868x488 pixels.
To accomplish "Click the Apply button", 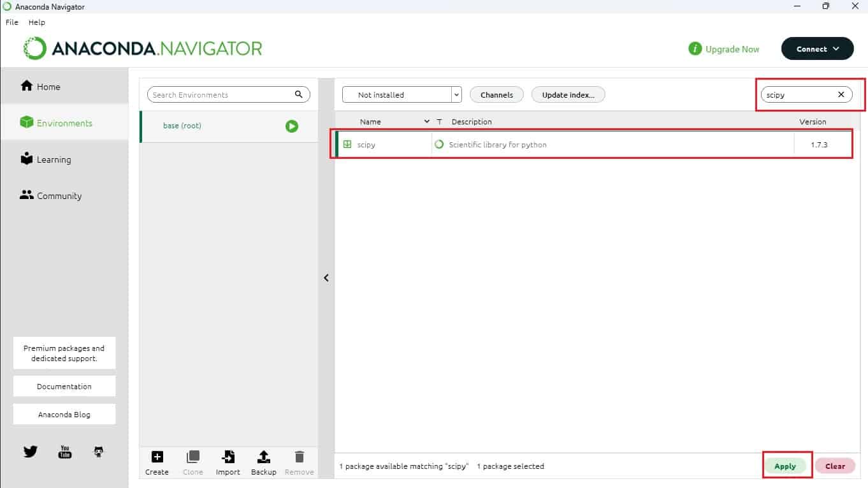I will 785,466.
